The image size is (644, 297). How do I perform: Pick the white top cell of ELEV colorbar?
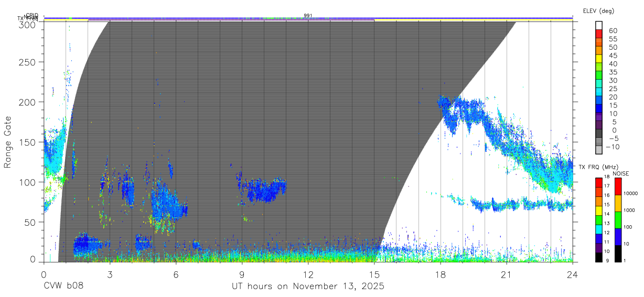[x=599, y=25]
